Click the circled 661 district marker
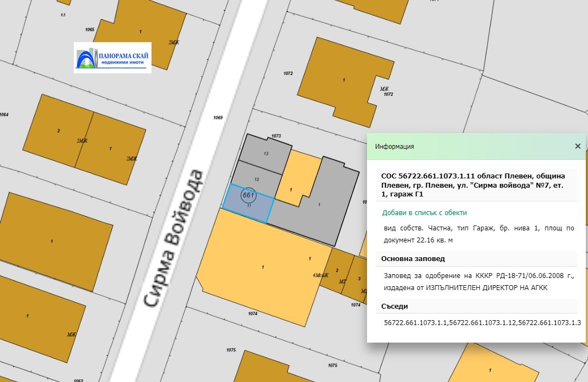The height and width of the screenshot is (382, 588). pos(249,195)
